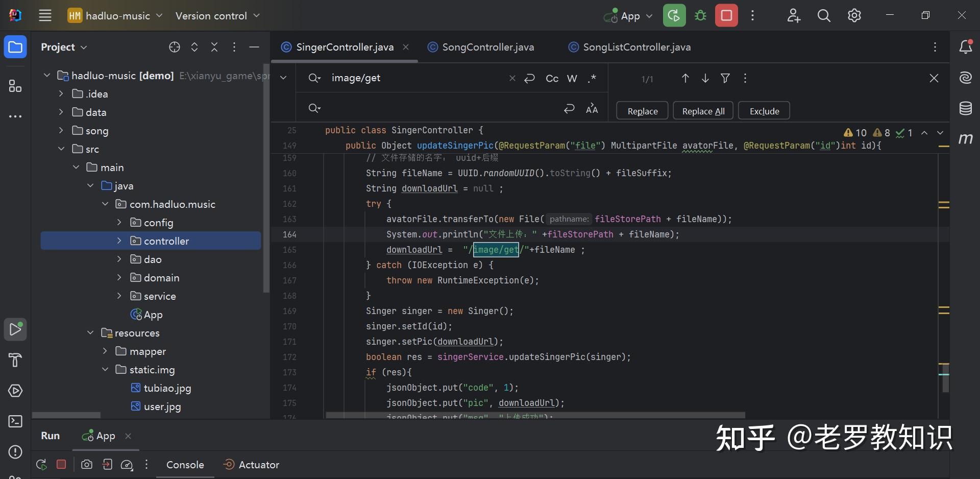Switch to the SongController.java tab
The image size is (980, 479).
(x=487, y=46)
